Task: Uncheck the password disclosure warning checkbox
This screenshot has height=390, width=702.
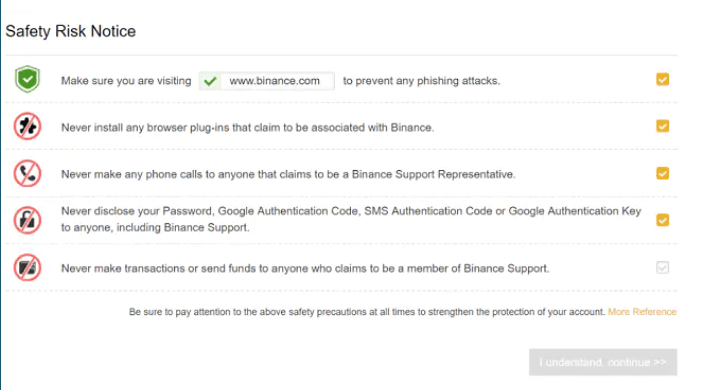Action: click(x=663, y=220)
